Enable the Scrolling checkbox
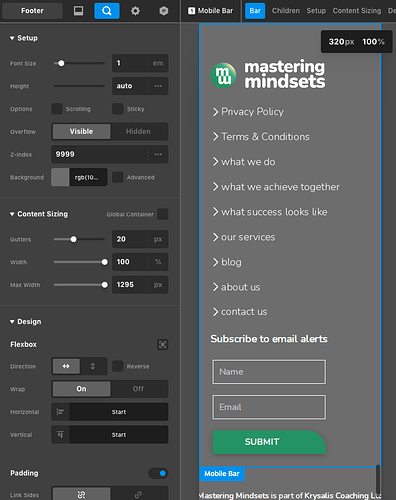Viewport: 396px width, 500px height. pyautogui.click(x=57, y=109)
